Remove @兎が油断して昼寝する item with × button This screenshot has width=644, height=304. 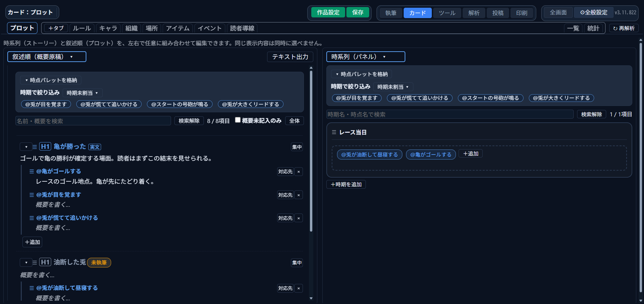pos(299,288)
